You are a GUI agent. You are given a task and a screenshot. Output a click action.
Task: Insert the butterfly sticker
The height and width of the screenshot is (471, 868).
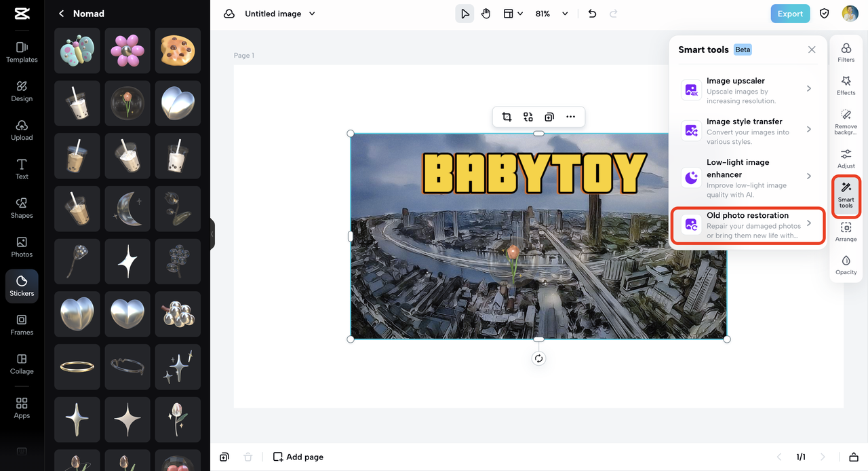coord(77,51)
